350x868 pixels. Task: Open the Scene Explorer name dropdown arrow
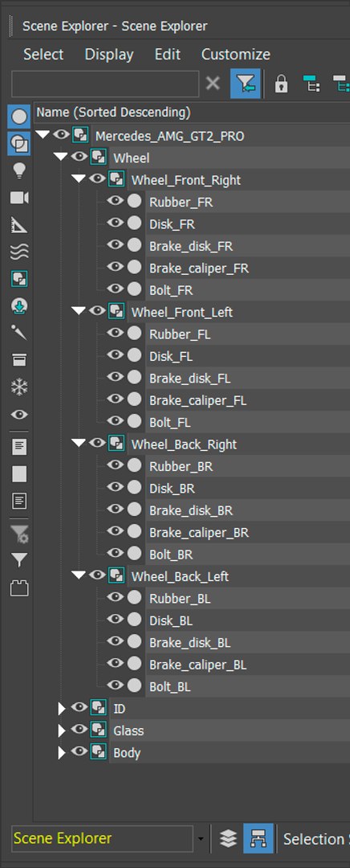tap(201, 840)
